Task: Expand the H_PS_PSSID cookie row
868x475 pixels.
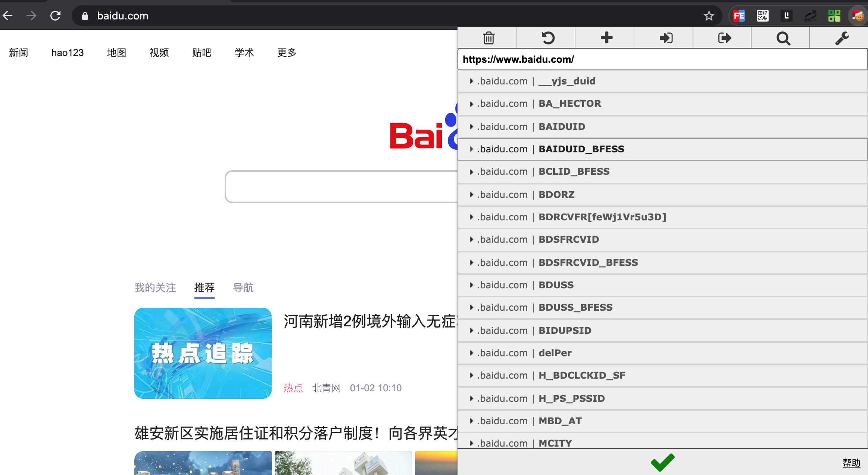Action: coord(662,398)
